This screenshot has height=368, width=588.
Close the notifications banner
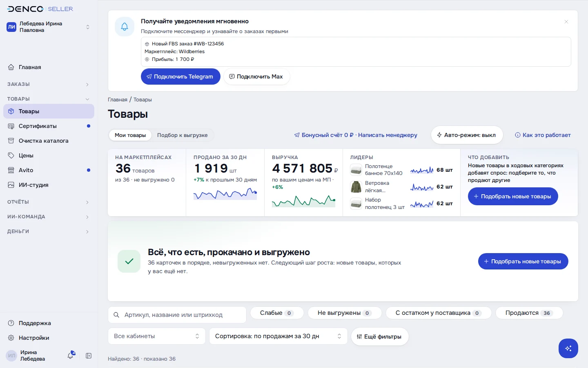pyautogui.click(x=566, y=22)
